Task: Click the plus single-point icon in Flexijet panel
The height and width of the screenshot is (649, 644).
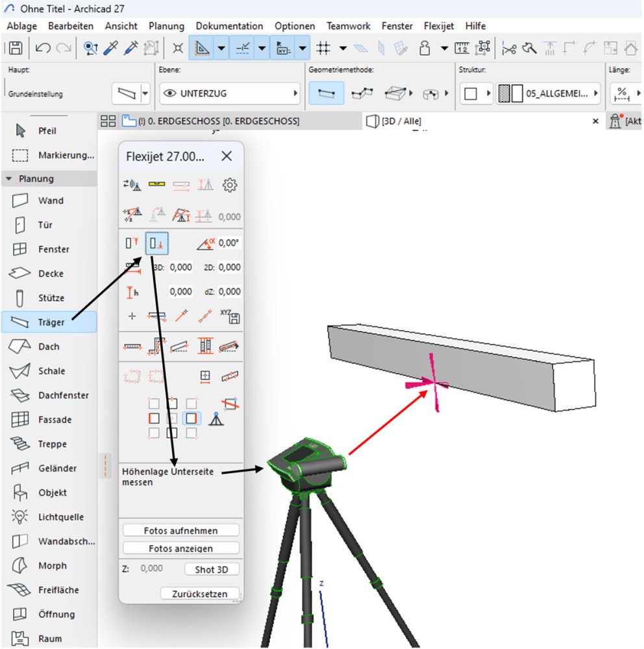Action: (x=132, y=317)
